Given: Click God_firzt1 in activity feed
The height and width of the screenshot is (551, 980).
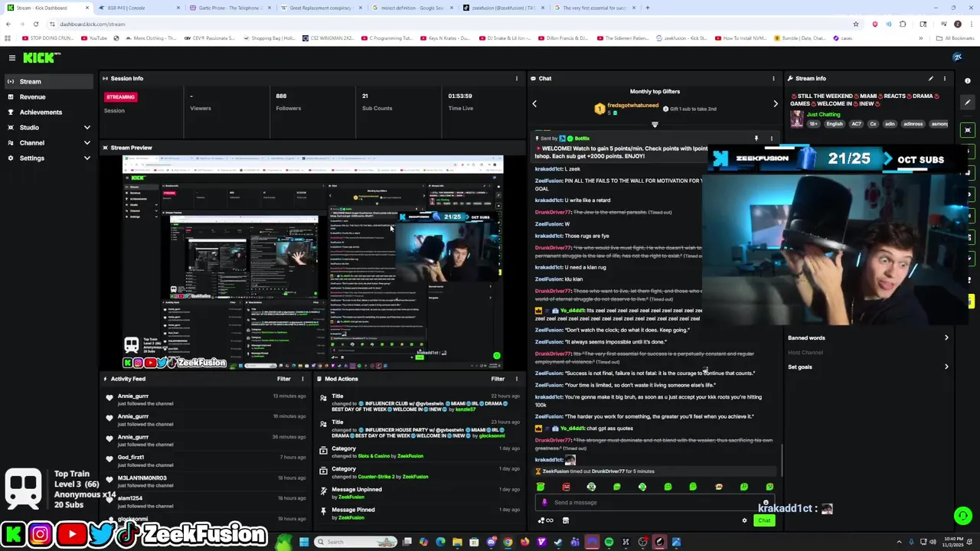Looking at the screenshot, I should coord(131,457).
